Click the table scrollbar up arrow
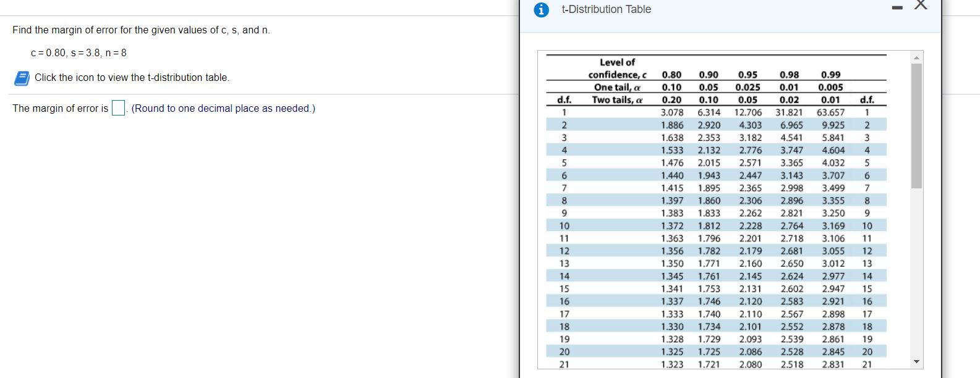The width and height of the screenshot is (980, 378). click(x=917, y=57)
